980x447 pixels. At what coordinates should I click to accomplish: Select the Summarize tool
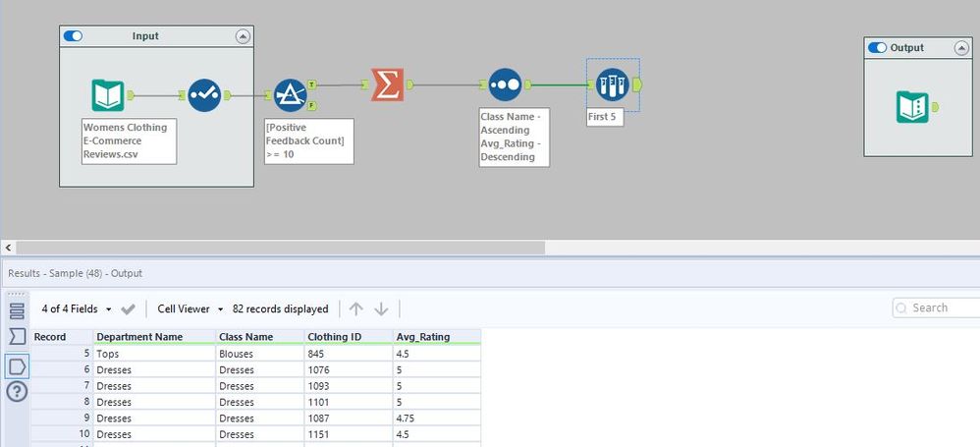pyautogui.click(x=388, y=84)
